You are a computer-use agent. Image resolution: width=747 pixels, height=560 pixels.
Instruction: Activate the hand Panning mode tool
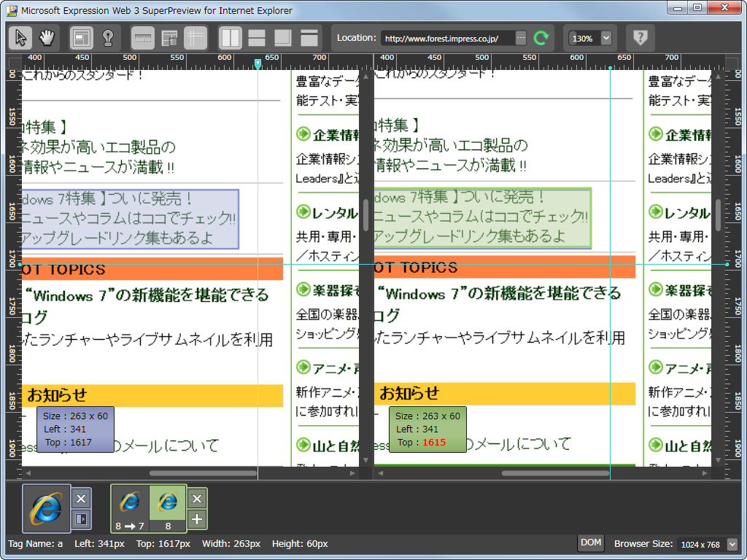47,38
